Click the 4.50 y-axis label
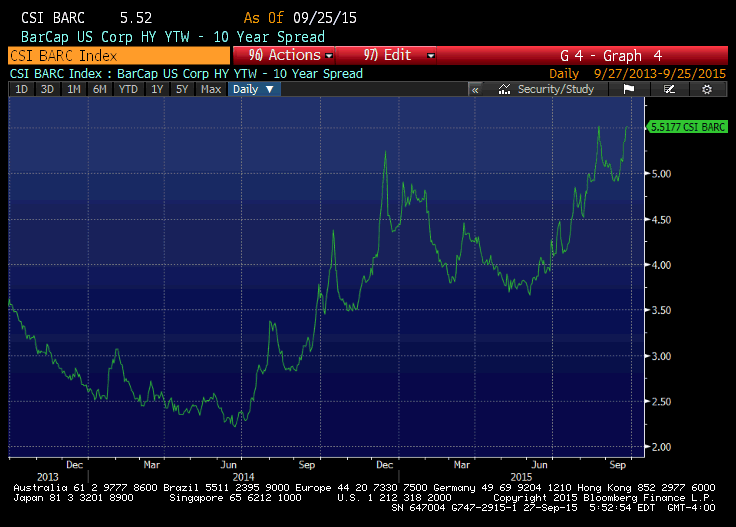 coord(661,220)
